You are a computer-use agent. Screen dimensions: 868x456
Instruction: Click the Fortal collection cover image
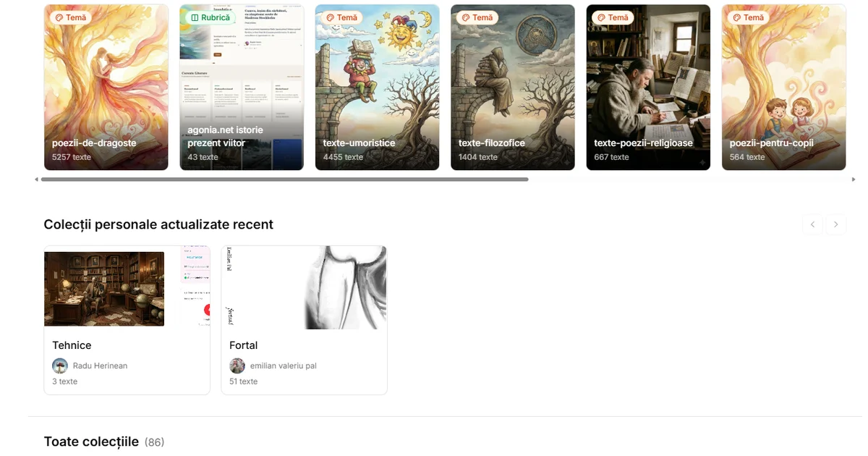pos(304,287)
